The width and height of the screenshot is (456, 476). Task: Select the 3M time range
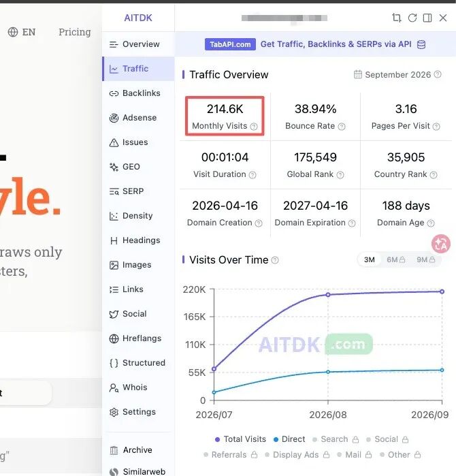point(370,260)
